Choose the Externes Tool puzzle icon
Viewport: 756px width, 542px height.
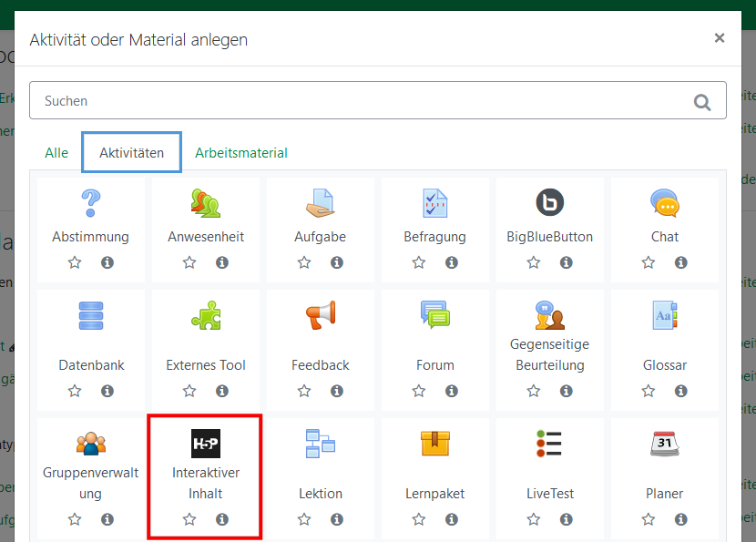coord(205,315)
